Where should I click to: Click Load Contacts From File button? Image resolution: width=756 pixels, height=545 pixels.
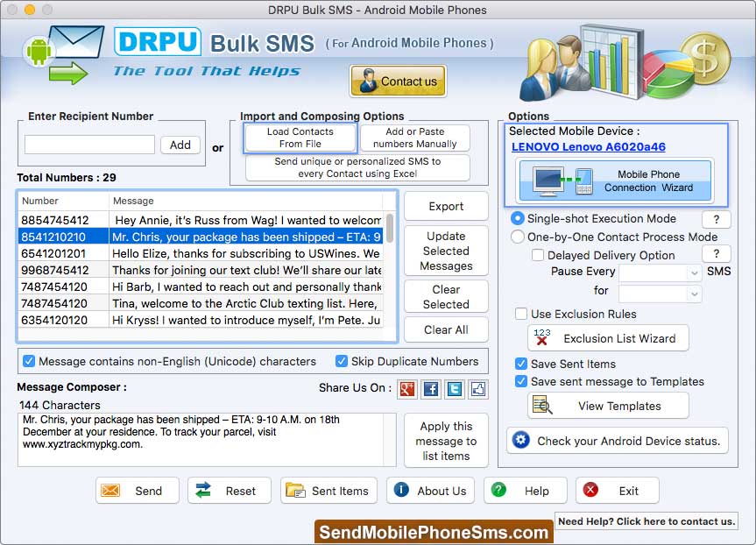[300, 138]
